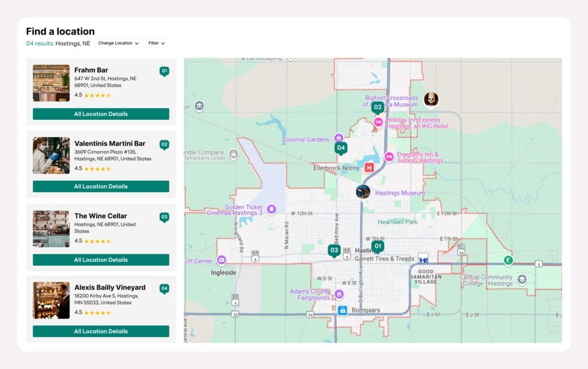The height and width of the screenshot is (369, 588).
Task: Open the Bomgaars blue shopping icon
Action: (343, 310)
